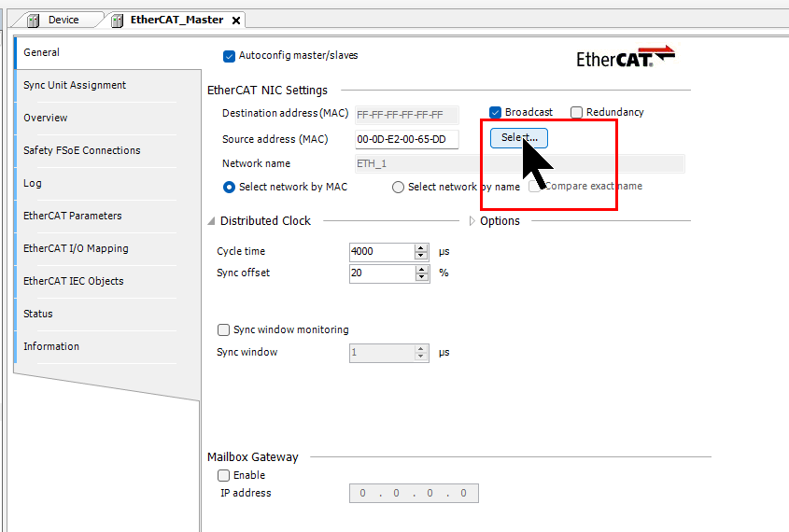This screenshot has height=532, width=789.
Task: Open the Sync Unit Assignment page
Action: click(x=75, y=86)
